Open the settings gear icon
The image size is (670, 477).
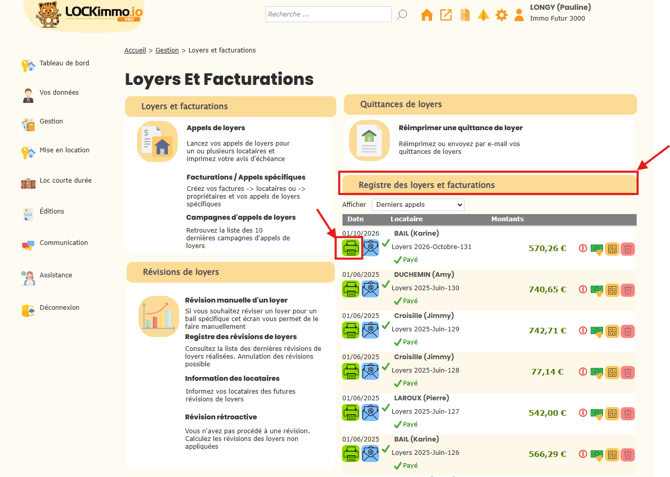click(x=502, y=15)
